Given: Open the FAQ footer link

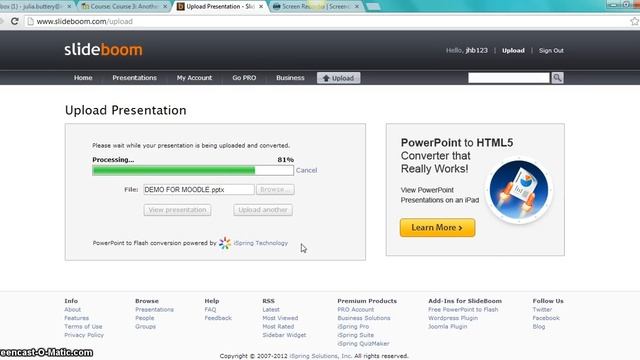Looking at the screenshot, I should [x=210, y=309].
